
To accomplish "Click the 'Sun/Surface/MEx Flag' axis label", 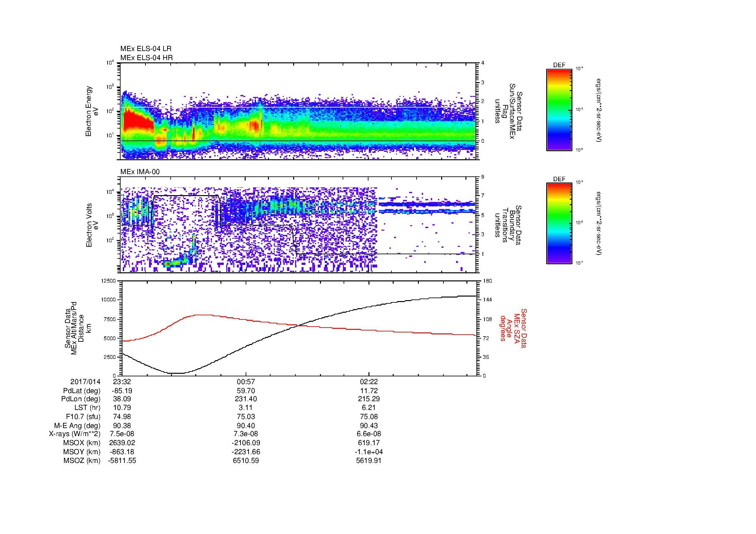I will 509,111.
